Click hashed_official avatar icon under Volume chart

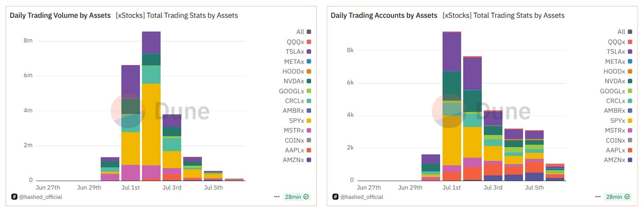click(14, 197)
